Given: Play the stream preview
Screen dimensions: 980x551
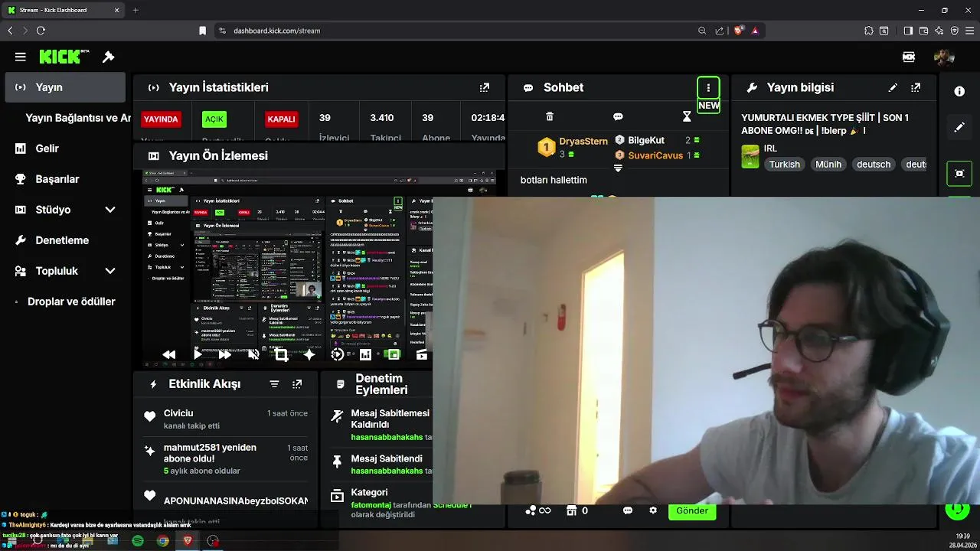Looking at the screenshot, I should coord(198,355).
